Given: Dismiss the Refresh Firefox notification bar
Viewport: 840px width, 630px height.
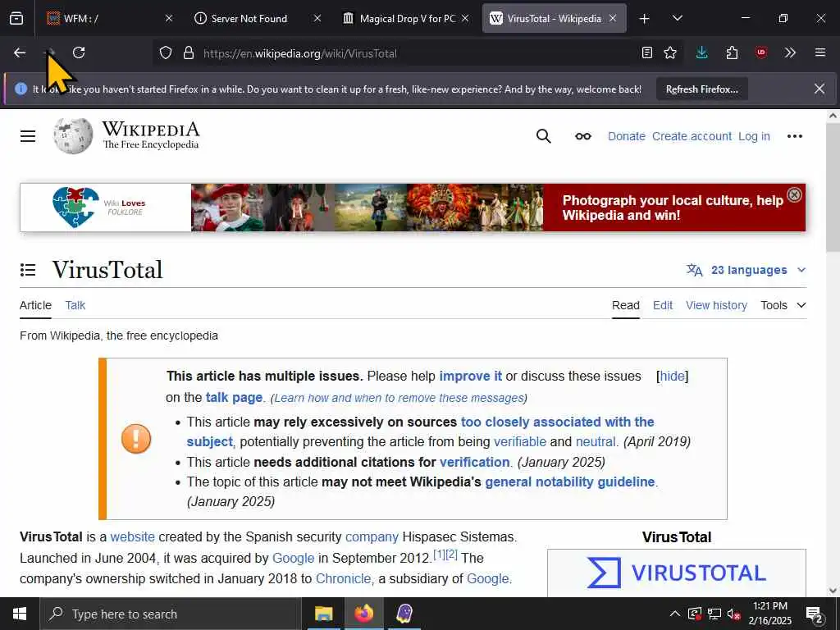Looking at the screenshot, I should (x=819, y=89).
